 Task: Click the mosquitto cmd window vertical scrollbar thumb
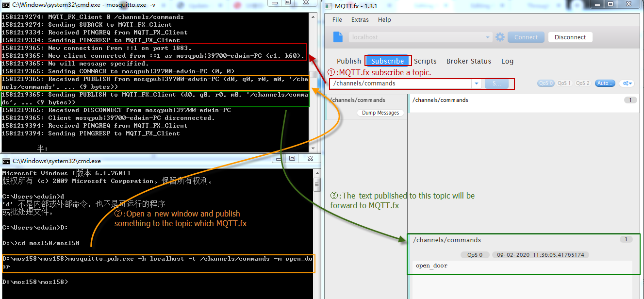(314, 75)
